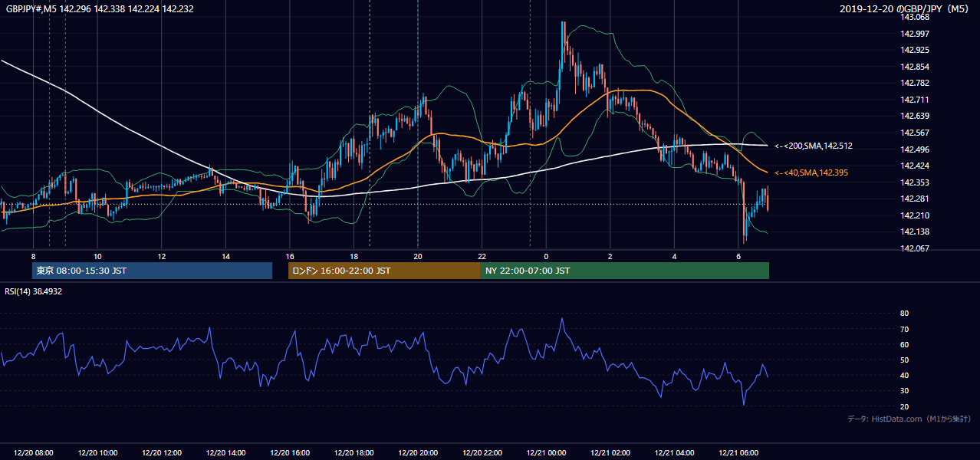
Task: Click the RSI scale value 60
Action: click(904, 344)
